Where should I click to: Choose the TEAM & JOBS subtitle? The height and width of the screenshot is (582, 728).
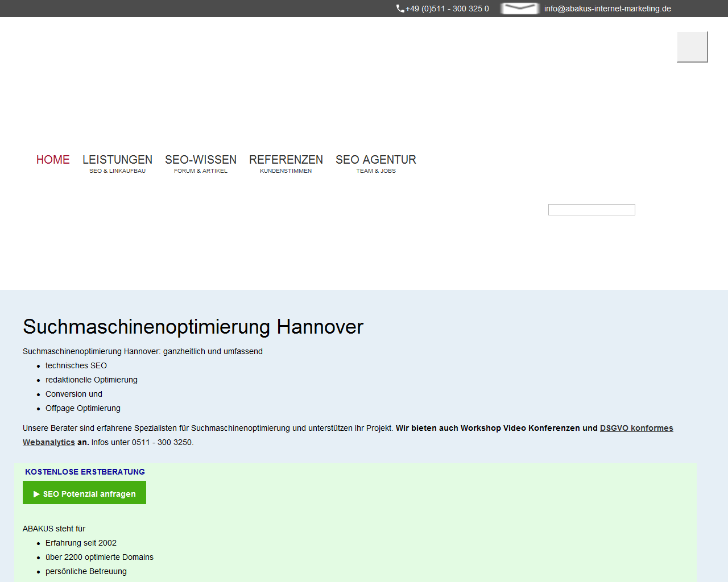[376, 171]
